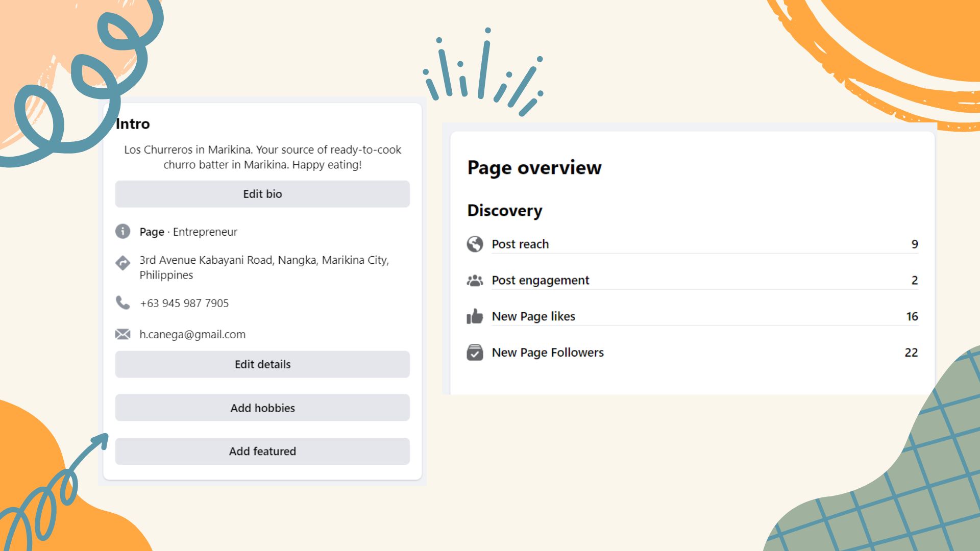Click the people group icon for engagement
This screenshot has height=551, width=980.
point(475,280)
